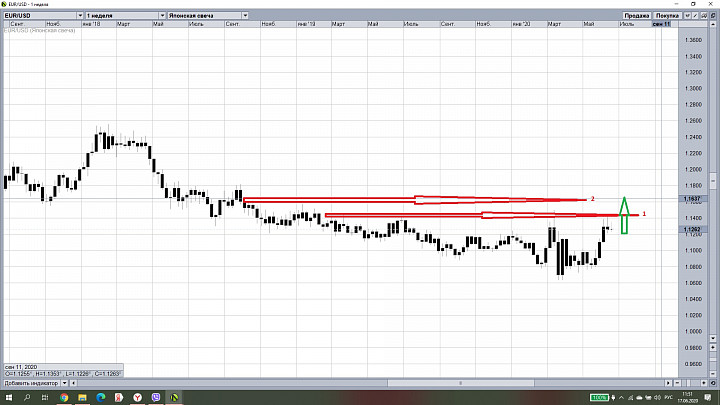720x405 pixels.
Task: Open Google Chrome from taskbar
Action: tap(64, 397)
